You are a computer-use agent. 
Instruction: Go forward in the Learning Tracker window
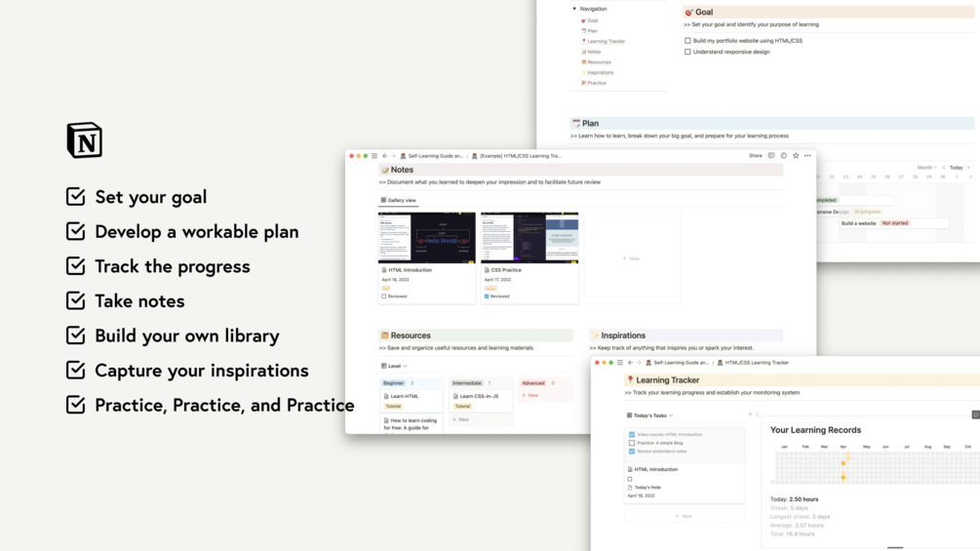(x=639, y=363)
